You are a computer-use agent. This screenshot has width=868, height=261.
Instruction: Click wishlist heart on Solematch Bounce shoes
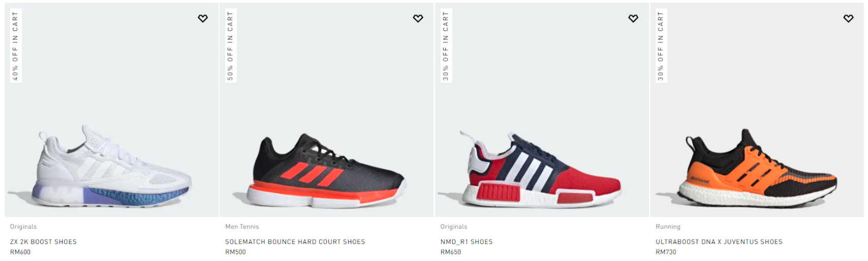(418, 18)
